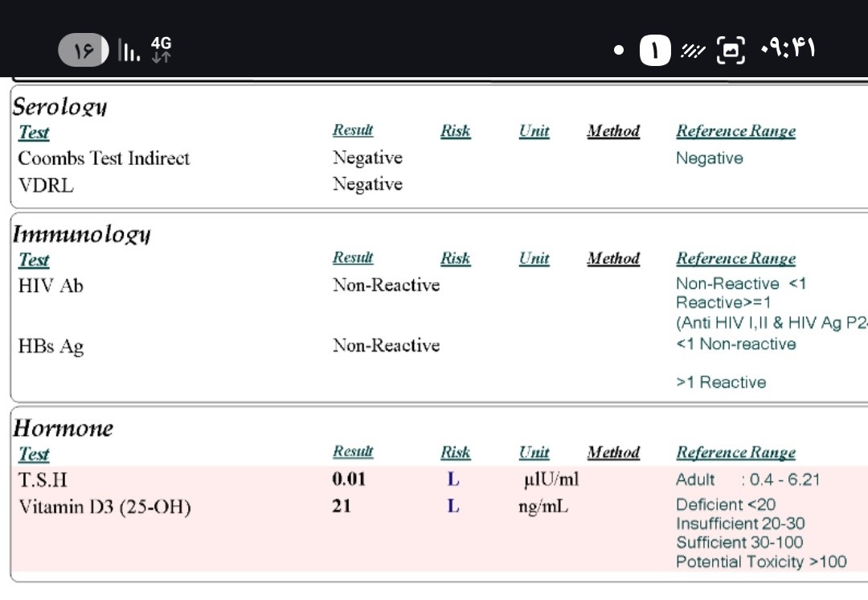
Task: Click the Immunology section heading
Action: pos(81,234)
